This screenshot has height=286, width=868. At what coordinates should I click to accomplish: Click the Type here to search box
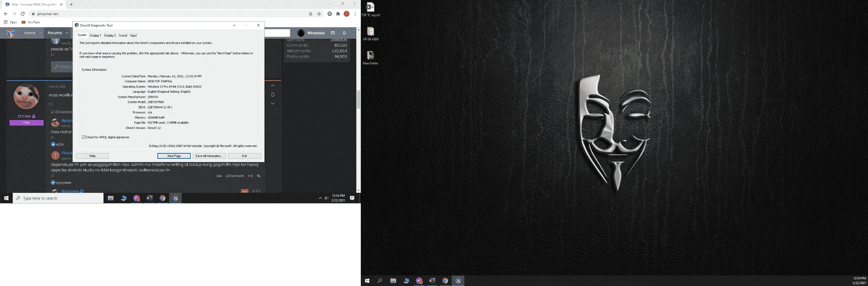click(x=58, y=198)
